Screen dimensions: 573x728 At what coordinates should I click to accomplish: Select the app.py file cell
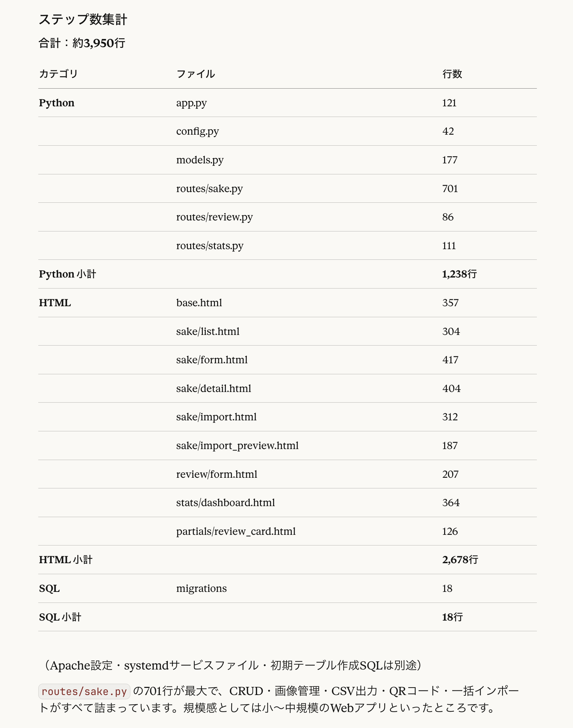191,103
